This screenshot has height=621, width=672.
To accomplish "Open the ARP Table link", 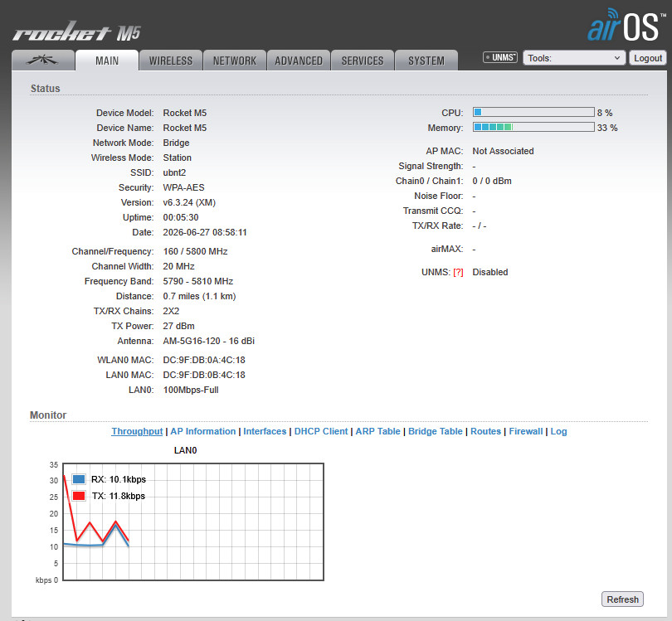I will [x=378, y=431].
